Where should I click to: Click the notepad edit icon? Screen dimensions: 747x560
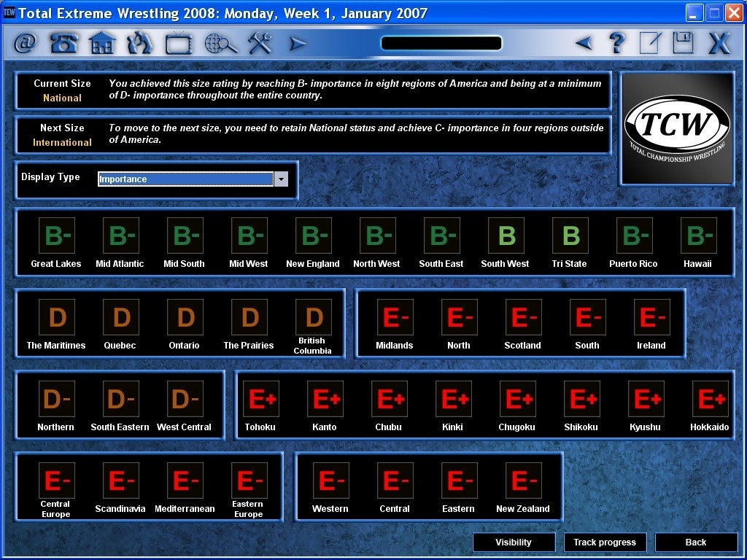point(649,44)
